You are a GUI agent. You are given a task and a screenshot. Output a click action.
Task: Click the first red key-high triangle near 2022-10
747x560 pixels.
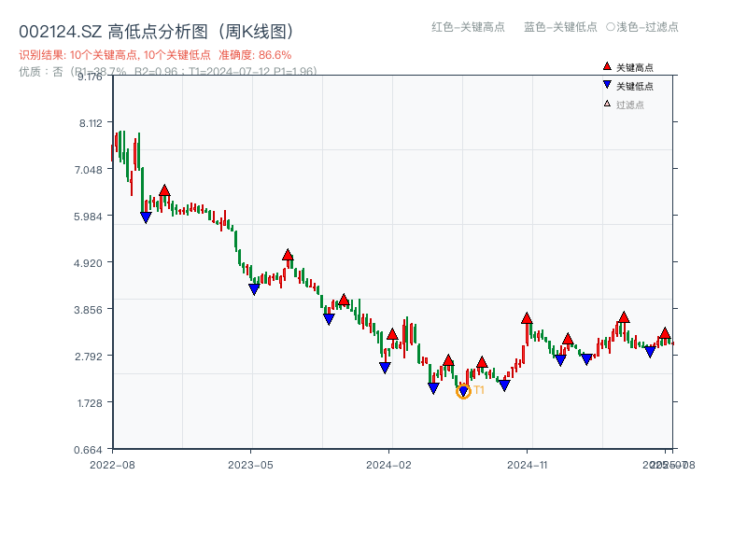pyautogui.click(x=164, y=191)
